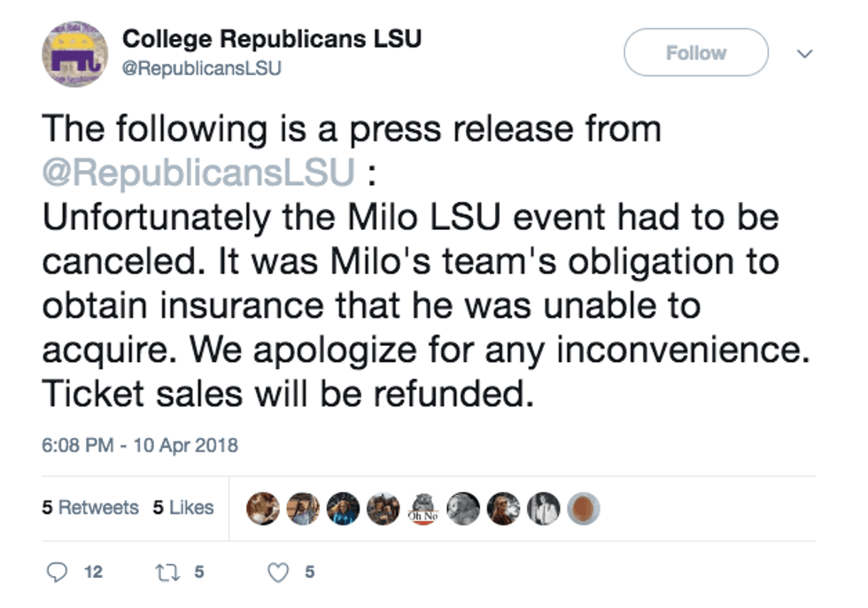Viewport: 868px width, 608px height.
Task: Click the white-suit figure avatar
Action: (x=544, y=508)
